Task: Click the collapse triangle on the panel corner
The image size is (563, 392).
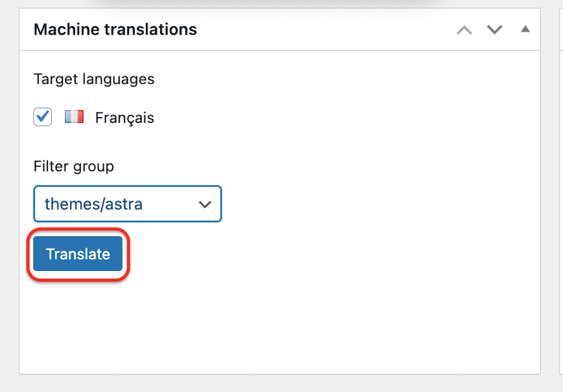Action: click(525, 29)
